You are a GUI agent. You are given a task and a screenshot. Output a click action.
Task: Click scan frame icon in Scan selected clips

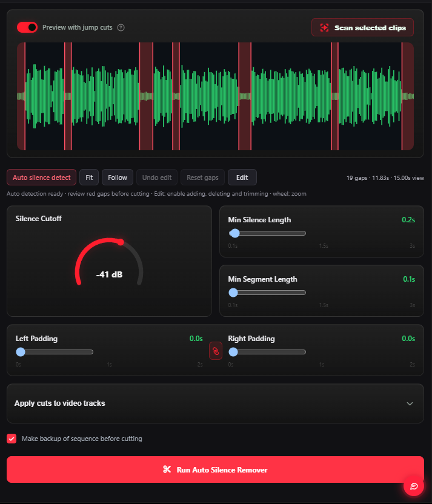click(324, 28)
